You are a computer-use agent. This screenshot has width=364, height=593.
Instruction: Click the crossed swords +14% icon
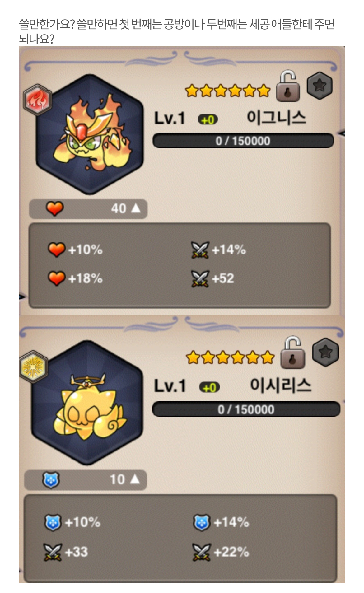200,250
